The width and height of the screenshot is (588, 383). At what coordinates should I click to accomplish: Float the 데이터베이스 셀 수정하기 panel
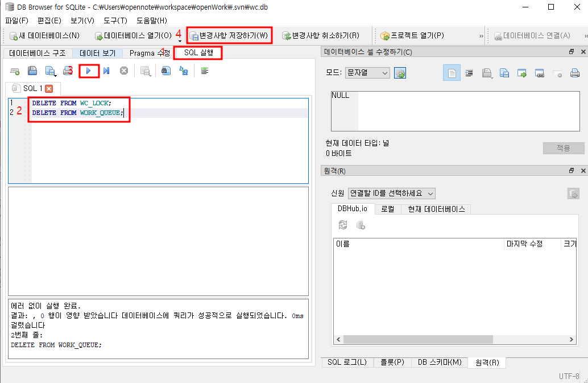pos(571,52)
